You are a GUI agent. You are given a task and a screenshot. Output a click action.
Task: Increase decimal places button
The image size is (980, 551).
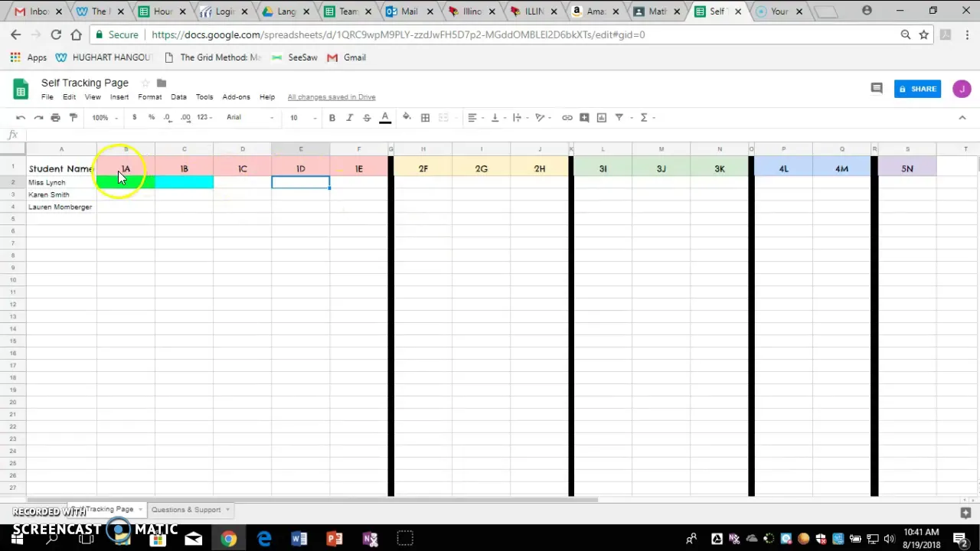tap(185, 117)
